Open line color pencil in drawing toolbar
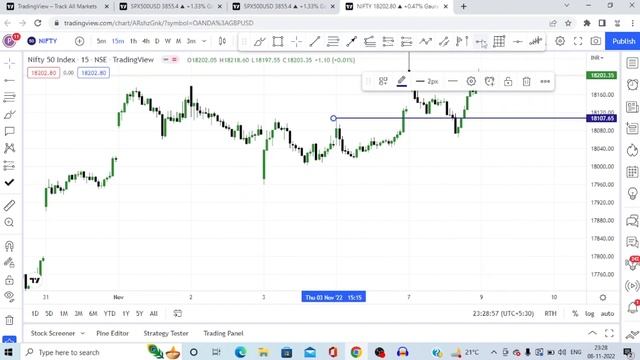This screenshot has height=360, width=640. (402, 81)
